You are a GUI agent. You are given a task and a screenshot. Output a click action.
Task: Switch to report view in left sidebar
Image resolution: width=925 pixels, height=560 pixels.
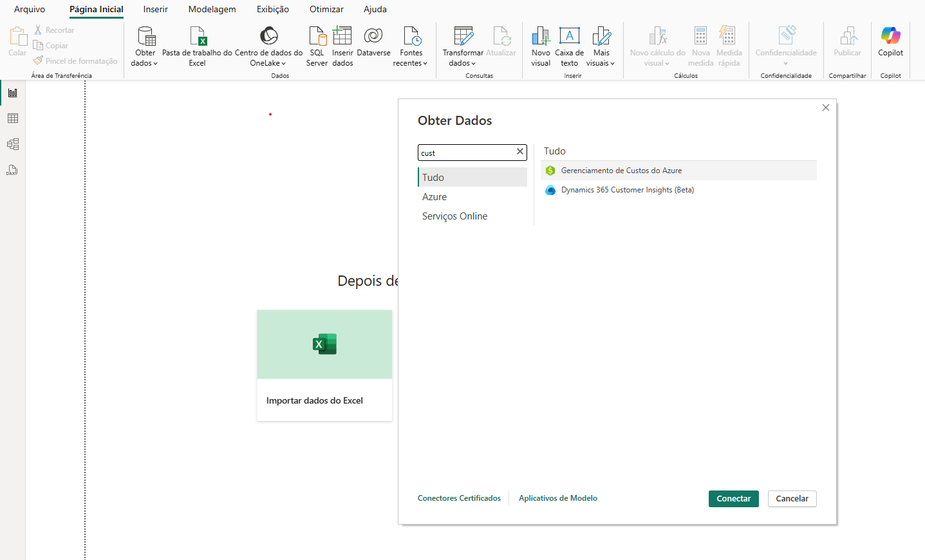[x=13, y=93]
